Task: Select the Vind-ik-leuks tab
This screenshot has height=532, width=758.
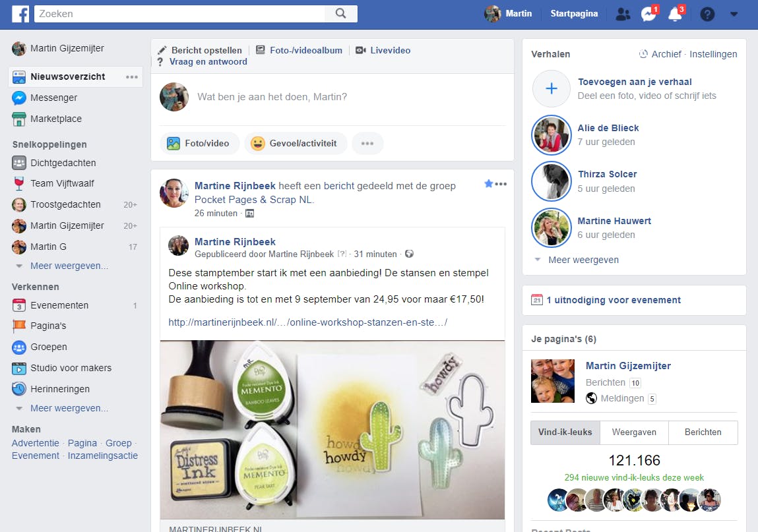Action: (565, 432)
